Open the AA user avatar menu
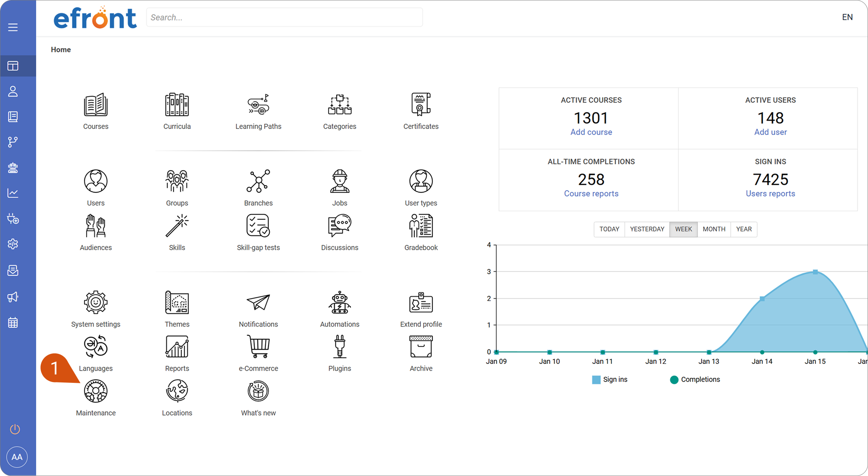Screen dimensions: 868x476 [17, 457]
